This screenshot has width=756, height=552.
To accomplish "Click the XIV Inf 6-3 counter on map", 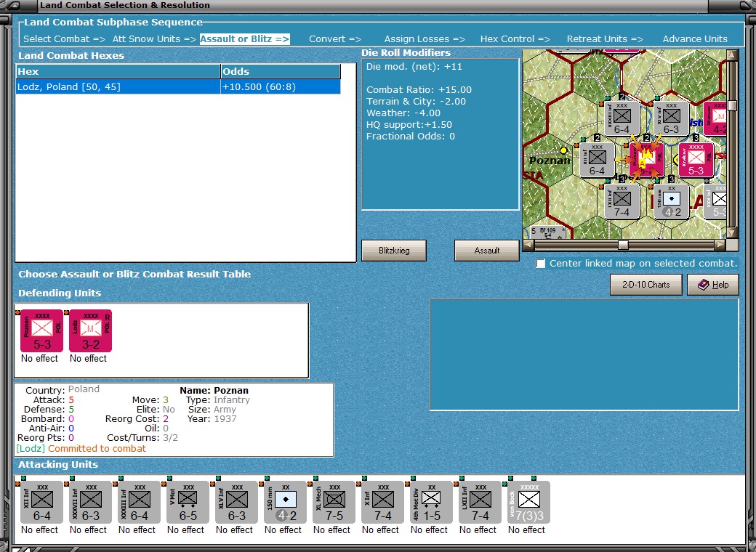I will point(671,119).
